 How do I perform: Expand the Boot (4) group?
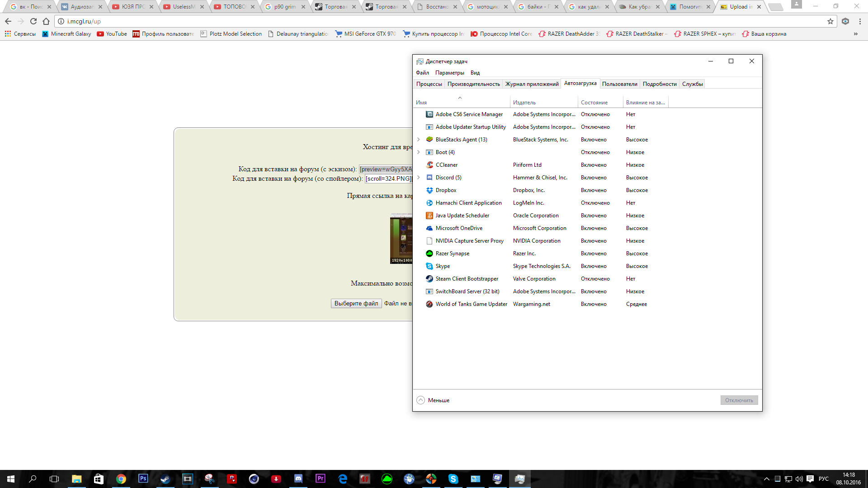click(419, 152)
